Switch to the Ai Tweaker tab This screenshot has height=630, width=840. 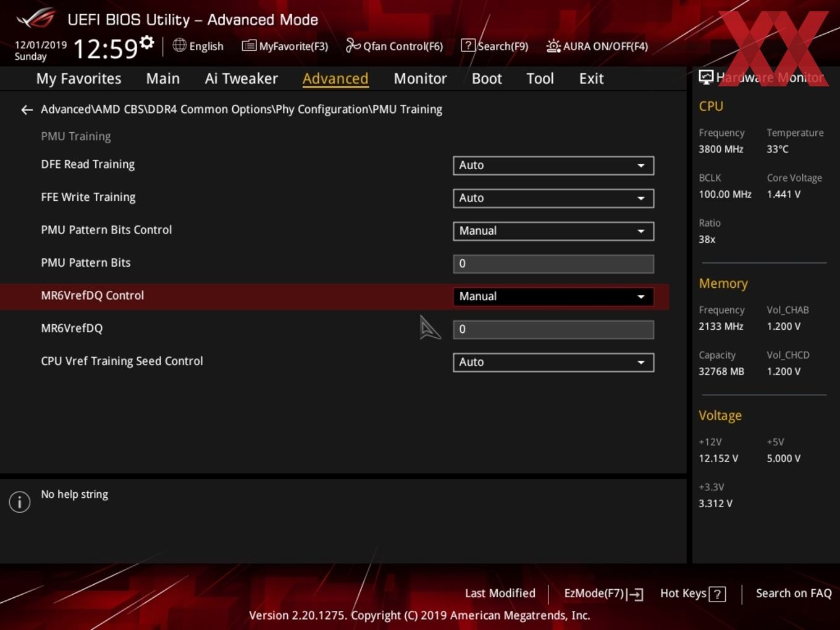pyautogui.click(x=241, y=78)
